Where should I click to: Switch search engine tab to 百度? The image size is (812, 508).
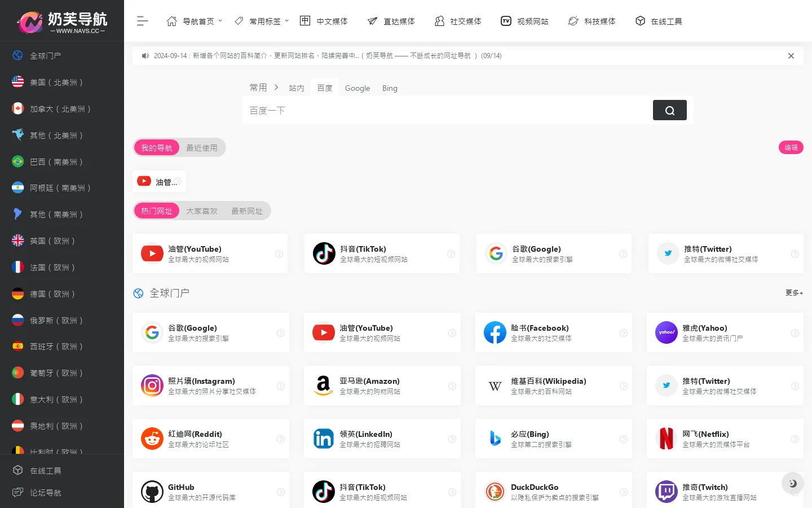(325, 88)
